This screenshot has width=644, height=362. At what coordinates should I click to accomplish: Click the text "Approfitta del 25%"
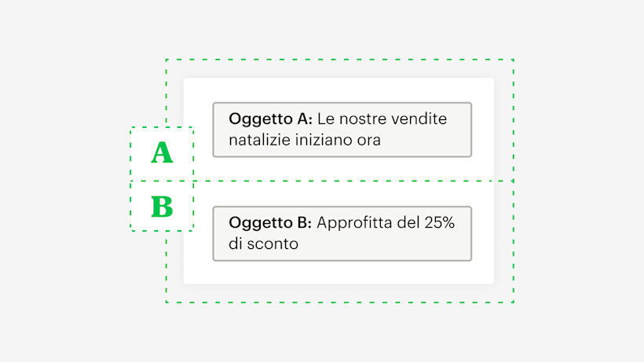[386, 223]
